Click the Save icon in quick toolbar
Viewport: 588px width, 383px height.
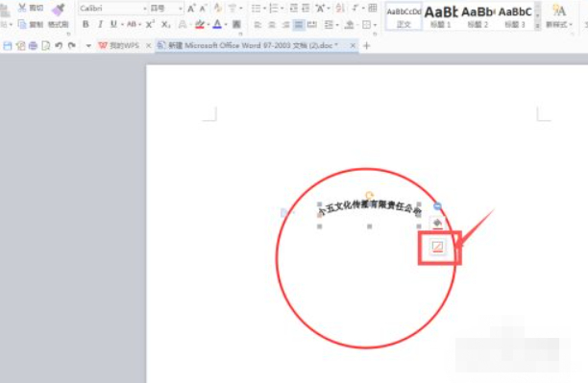tap(7, 46)
